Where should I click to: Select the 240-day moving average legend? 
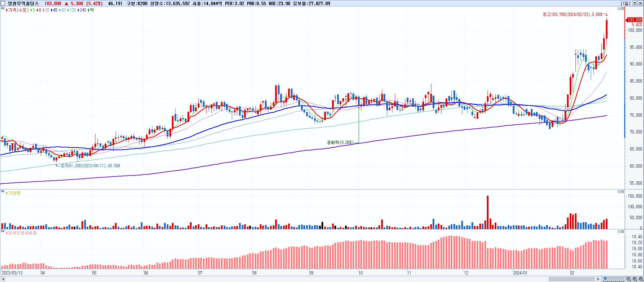tap(82, 10)
